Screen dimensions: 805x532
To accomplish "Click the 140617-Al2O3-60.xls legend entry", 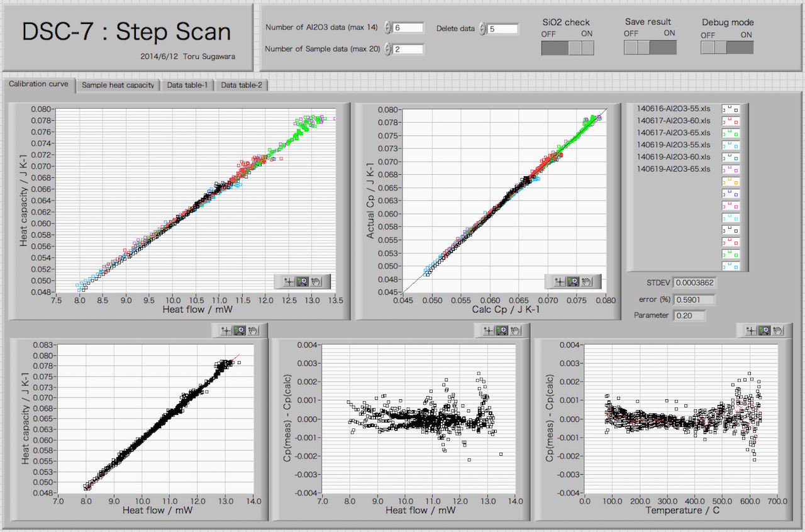I will point(673,121).
